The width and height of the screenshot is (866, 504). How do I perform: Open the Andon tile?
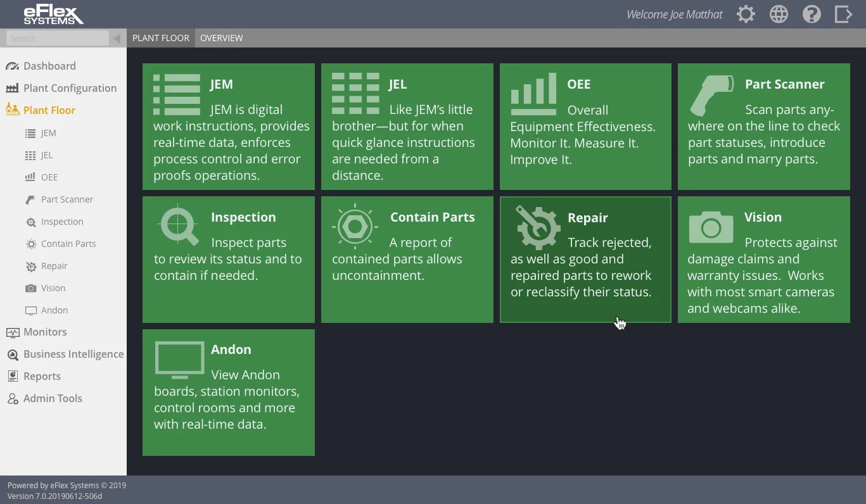coord(228,392)
